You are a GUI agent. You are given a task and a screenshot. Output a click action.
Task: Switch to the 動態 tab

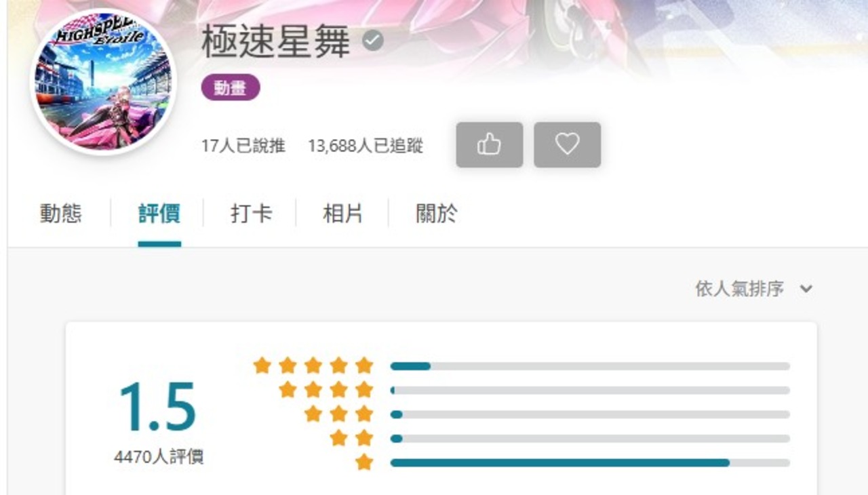pos(60,214)
